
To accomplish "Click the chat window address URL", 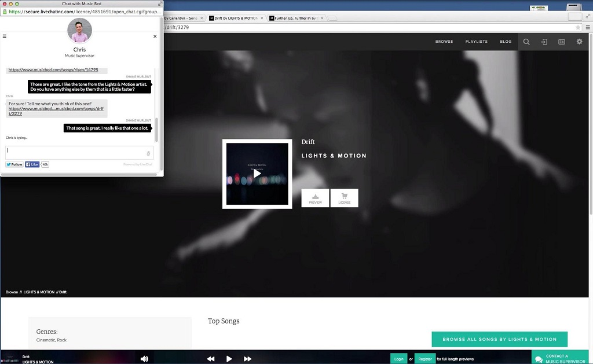I will [x=85, y=12].
